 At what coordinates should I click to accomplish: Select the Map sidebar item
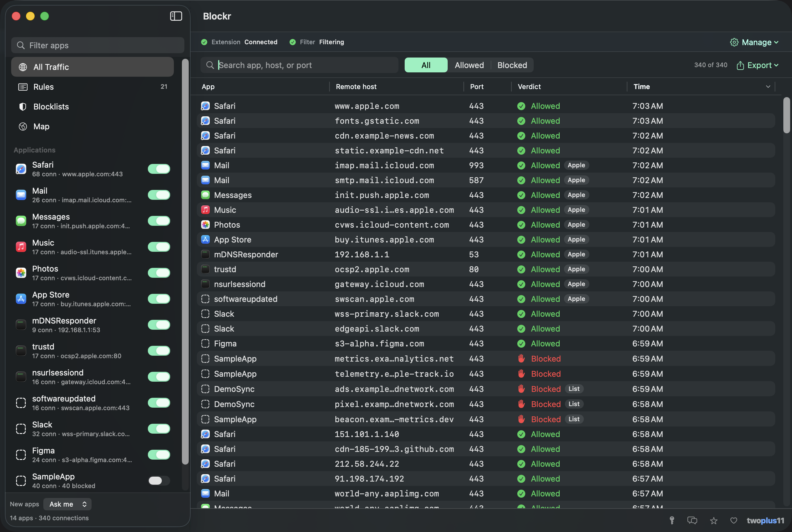click(92, 127)
